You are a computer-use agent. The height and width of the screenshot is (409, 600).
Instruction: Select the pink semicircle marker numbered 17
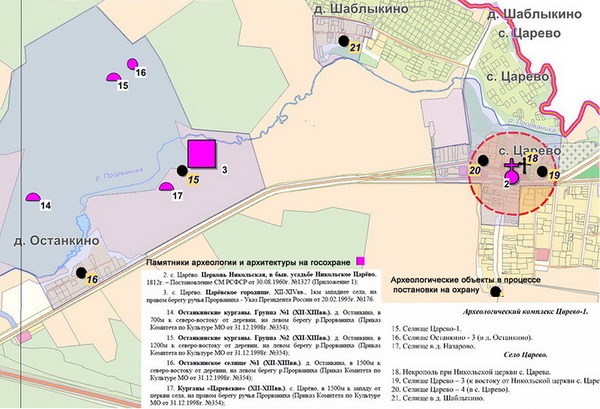coord(167,187)
